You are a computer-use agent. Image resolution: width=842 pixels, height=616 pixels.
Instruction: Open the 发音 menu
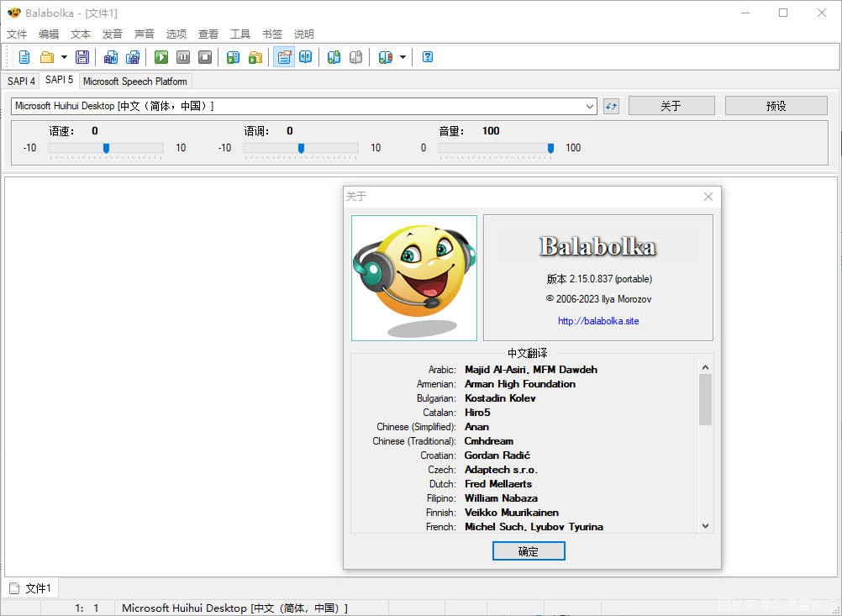point(113,34)
